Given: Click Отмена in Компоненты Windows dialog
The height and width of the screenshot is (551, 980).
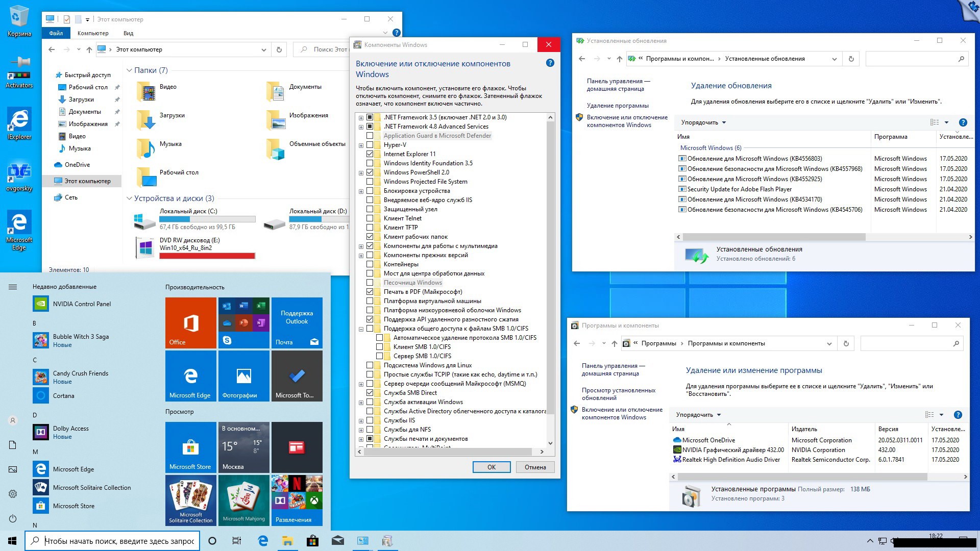Looking at the screenshot, I should click(x=535, y=467).
